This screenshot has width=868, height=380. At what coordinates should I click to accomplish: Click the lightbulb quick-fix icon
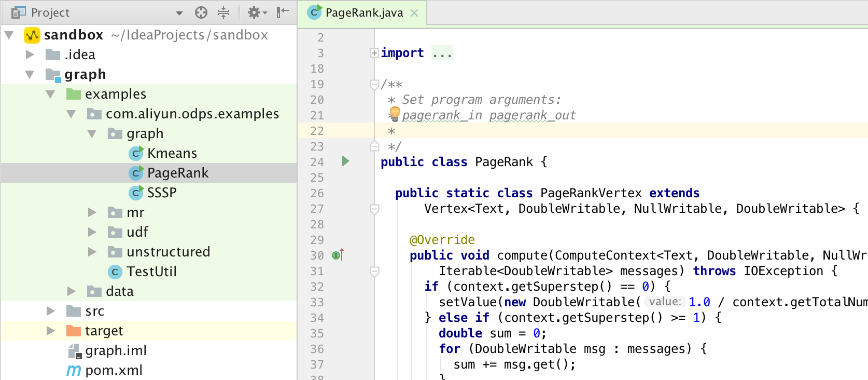click(x=395, y=113)
